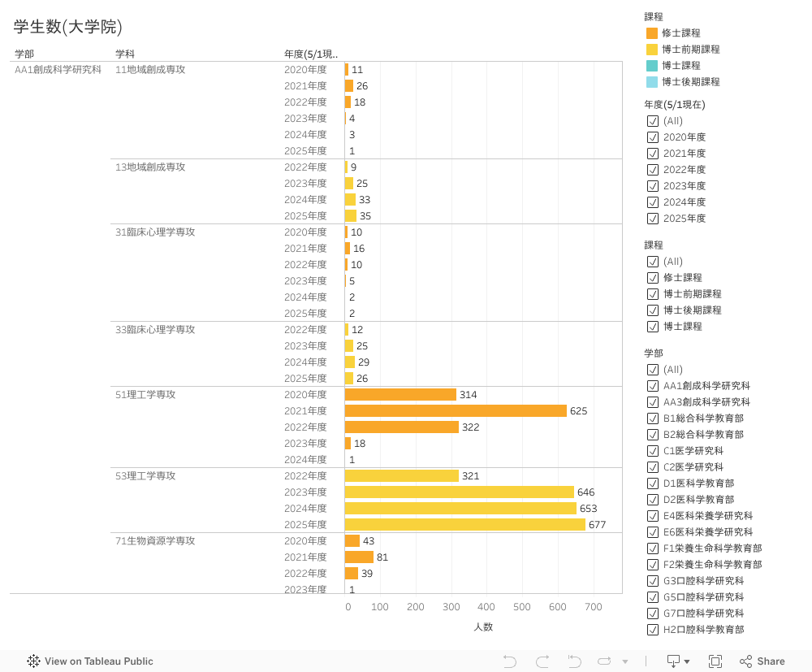Select the 51理工学専攻 row label
Viewport: 812px width, 672px height.
[145, 395]
